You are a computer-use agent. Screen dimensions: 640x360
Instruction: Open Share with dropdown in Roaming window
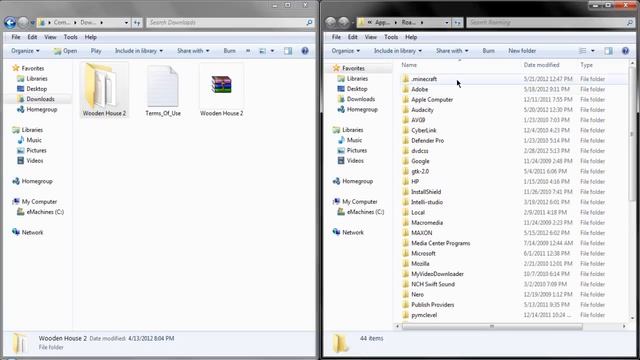coord(452,51)
